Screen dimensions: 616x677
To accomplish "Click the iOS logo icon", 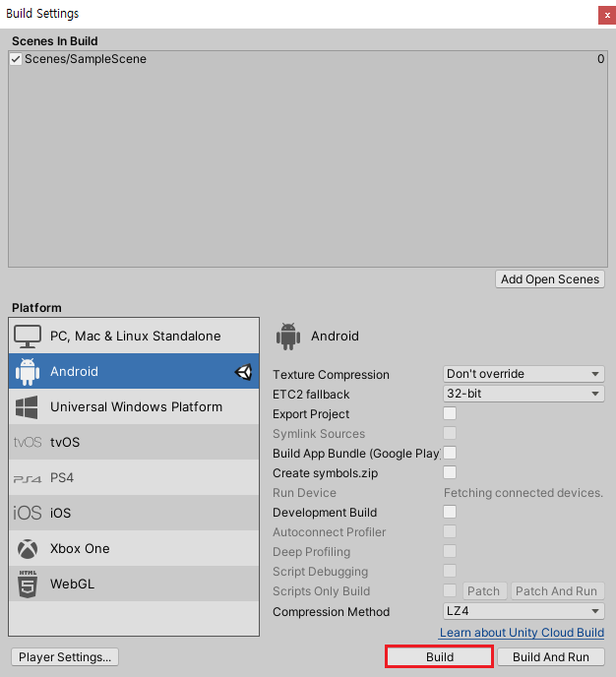I will 28,513.
